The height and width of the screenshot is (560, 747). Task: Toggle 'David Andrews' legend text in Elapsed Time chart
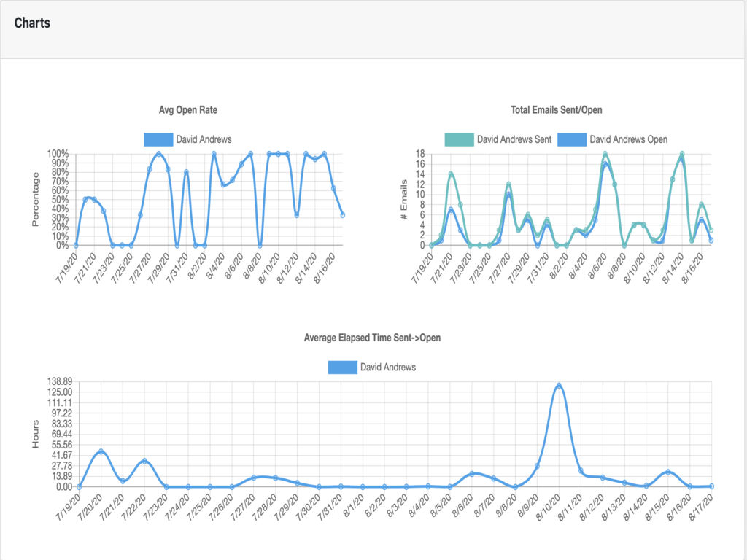pos(388,367)
